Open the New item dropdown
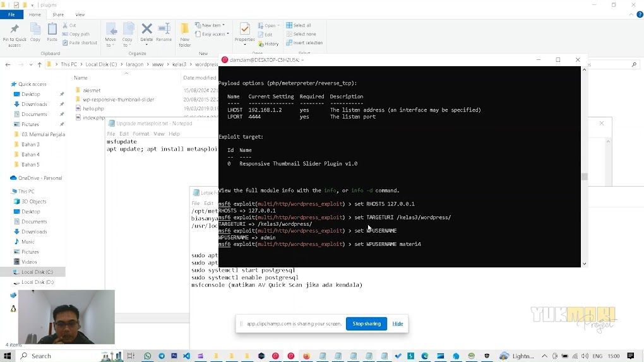The height and width of the screenshot is (362, 644). pyautogui.click(x=210, y=25)
